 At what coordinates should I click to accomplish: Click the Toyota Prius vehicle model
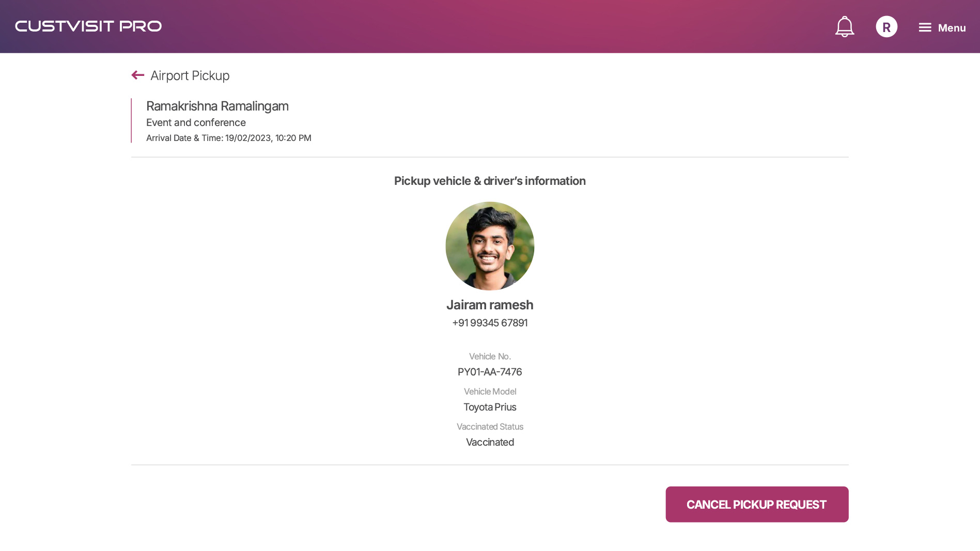(x=490, y=407)
